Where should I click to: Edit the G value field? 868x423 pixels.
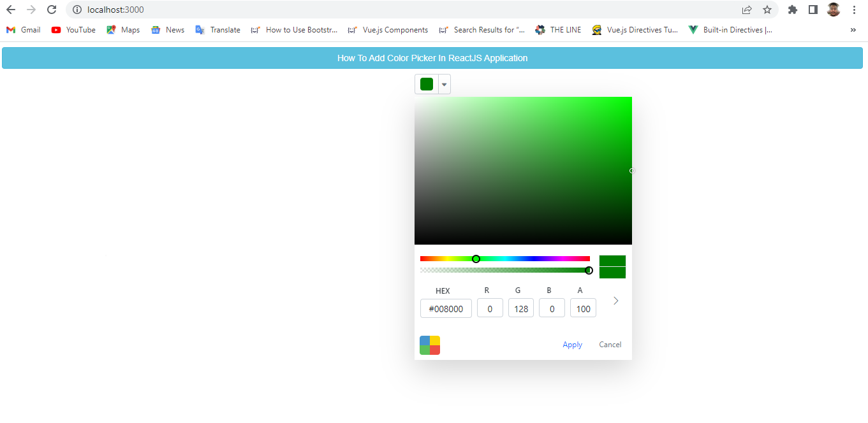tap(521, 308)
